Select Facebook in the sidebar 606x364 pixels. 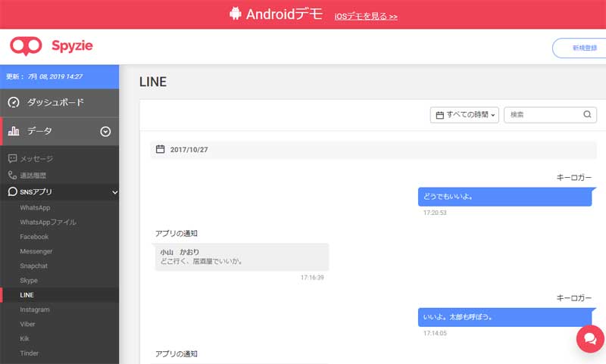coord(34,237)
